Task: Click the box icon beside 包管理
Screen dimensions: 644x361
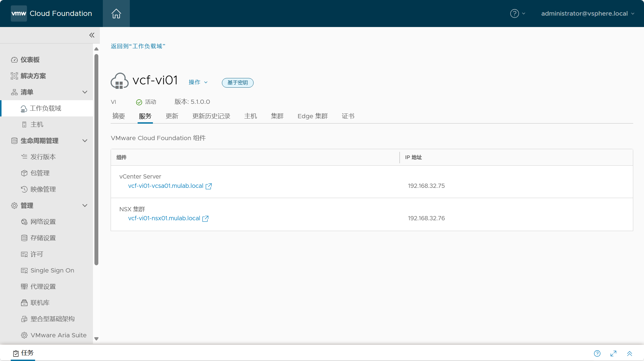Action: pos(24,173)
